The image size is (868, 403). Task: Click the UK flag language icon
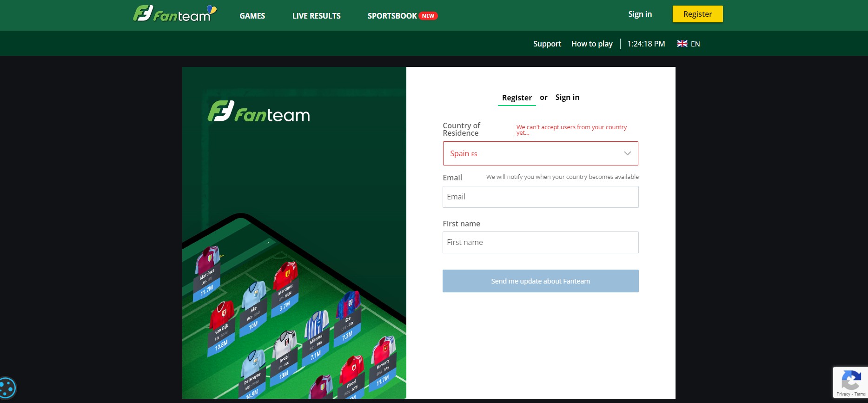tap(682, 44)
